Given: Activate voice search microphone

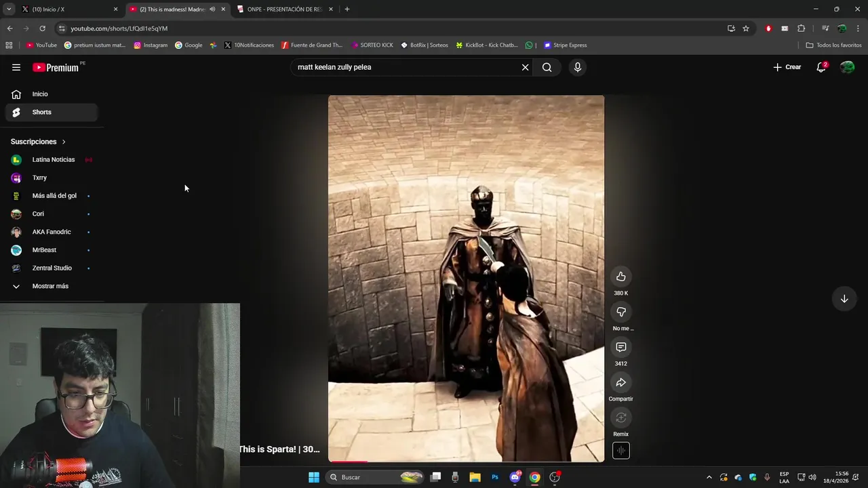Looking at the screenshot, I should coord(578,67).
